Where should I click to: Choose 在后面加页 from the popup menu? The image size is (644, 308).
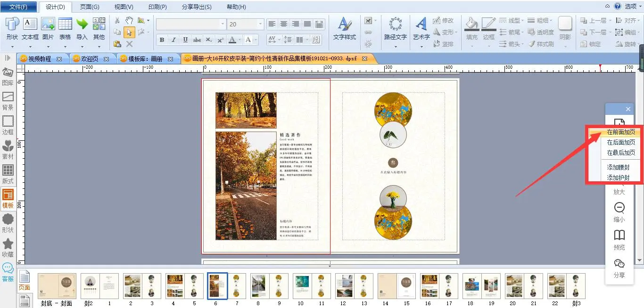click(620, 142)
